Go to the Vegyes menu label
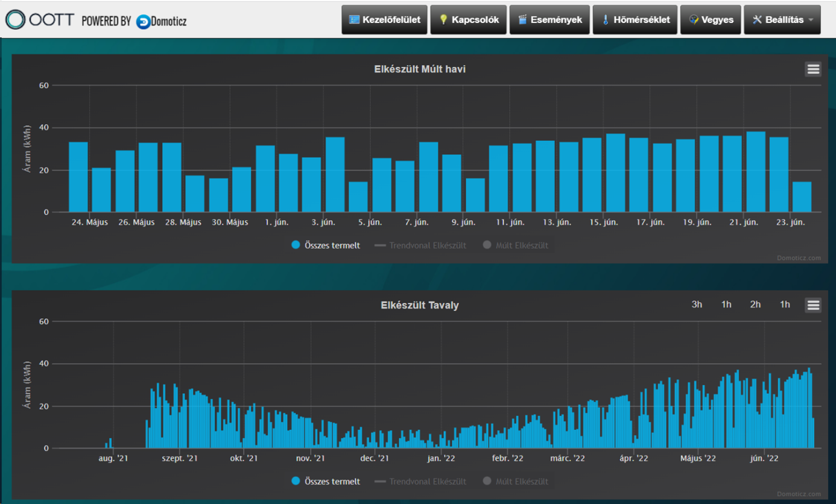The height and width of the screenshot is (504, 836). 717,20
